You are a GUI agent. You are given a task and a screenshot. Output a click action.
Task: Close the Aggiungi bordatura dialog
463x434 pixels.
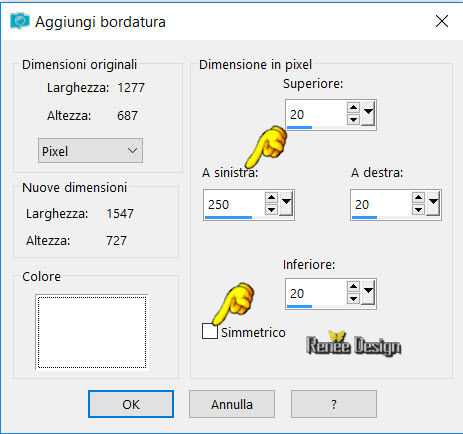[x=442, y=21]
